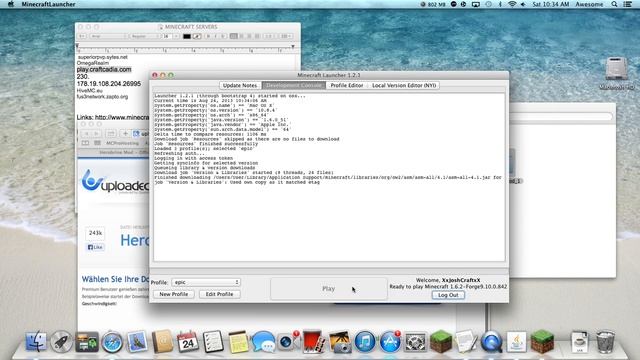The image size is (640, 360).
Task: Click the New Profile button
Action: tap(173, 294)
